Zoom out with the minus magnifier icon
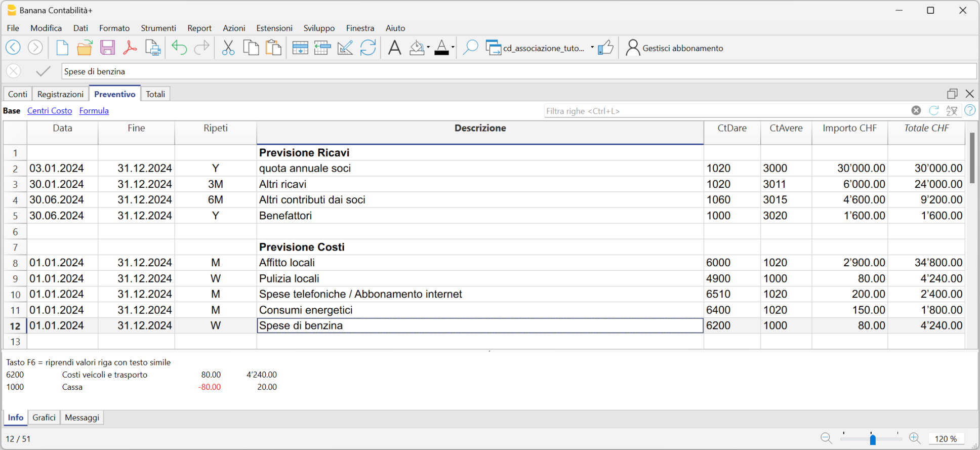The image size is (980, 450). [x=826, y=438]
